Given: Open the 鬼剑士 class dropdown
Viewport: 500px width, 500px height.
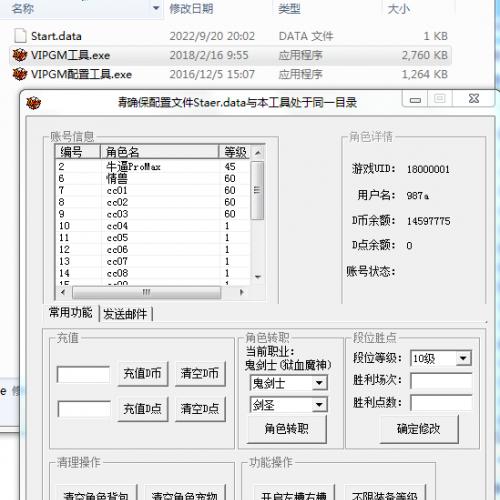Looking at the screenshot, I should (x=319, y=383).
